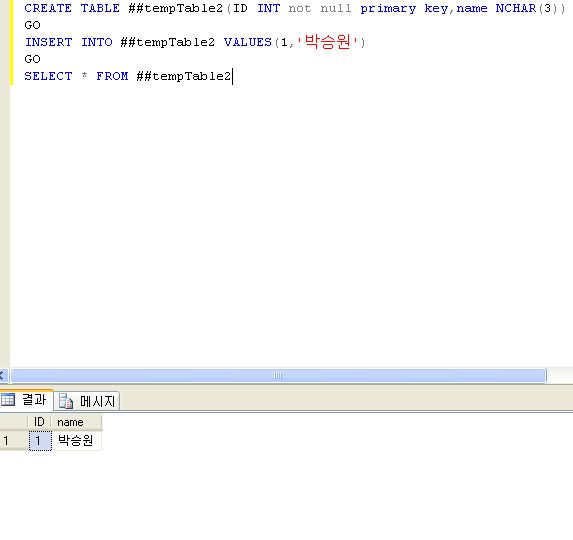Viewport: 573px width, 540px height.
Task: Select row header number 1 in results
Action: (14, 441)
